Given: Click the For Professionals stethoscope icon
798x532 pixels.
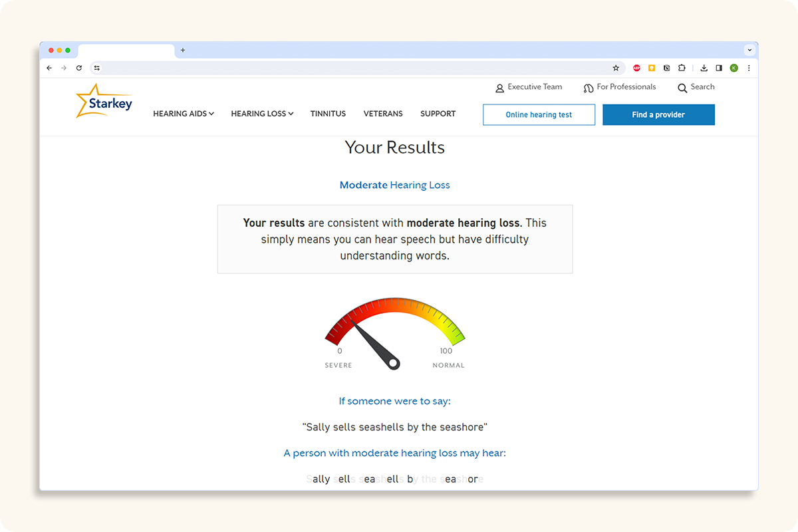Looking at the screenshot, I should (x=589, y=88).
